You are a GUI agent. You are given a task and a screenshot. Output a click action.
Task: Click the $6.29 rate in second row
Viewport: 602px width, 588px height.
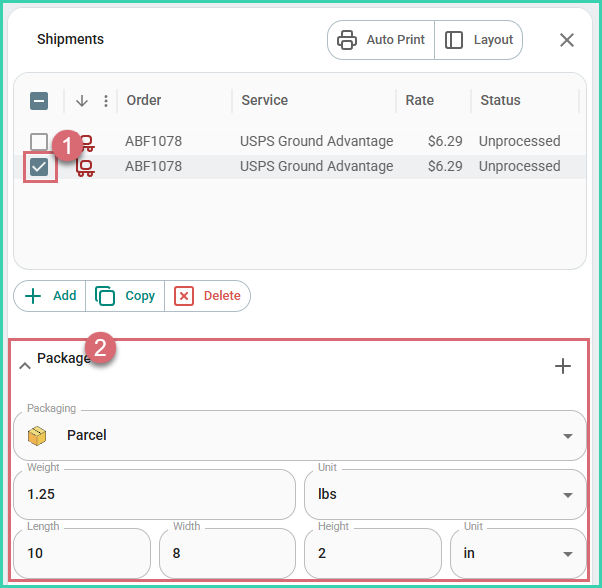tap(445, 167)
